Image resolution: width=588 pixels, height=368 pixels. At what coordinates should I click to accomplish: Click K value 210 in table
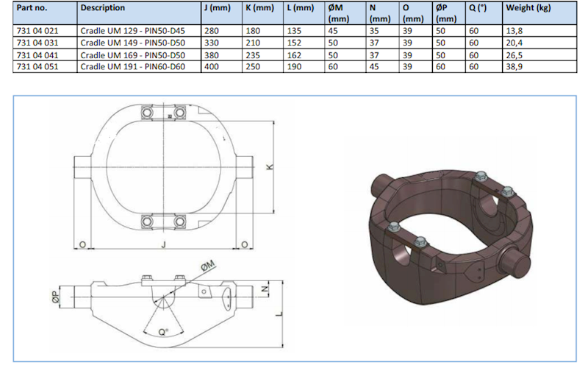pyautogui.click(x=253, y=43)
